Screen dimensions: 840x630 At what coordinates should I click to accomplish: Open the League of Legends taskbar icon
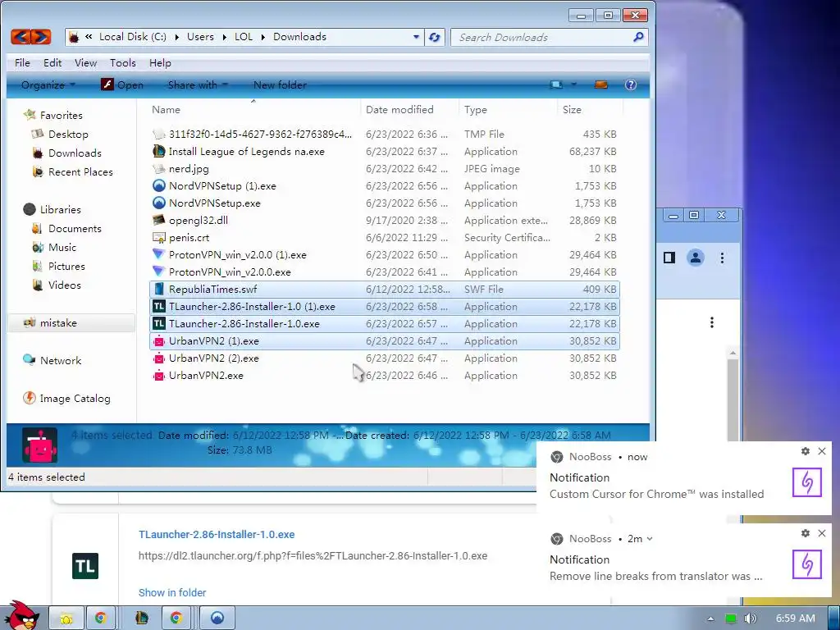(141, 618)
